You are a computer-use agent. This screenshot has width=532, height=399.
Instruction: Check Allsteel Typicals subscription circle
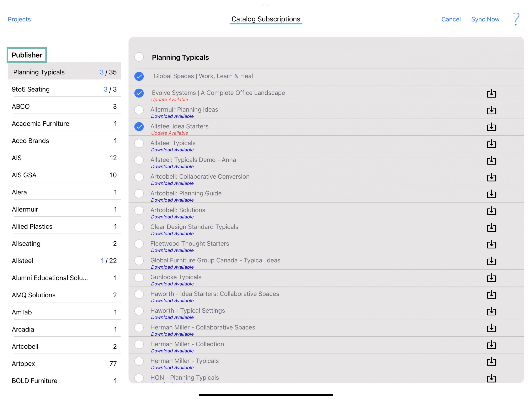pos(139,143)
